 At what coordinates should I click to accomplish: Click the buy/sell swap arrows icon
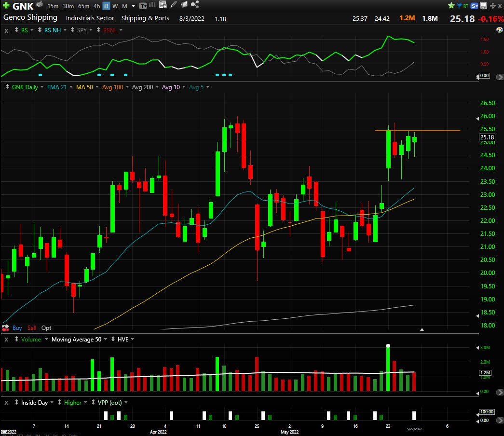coord(5,328)
